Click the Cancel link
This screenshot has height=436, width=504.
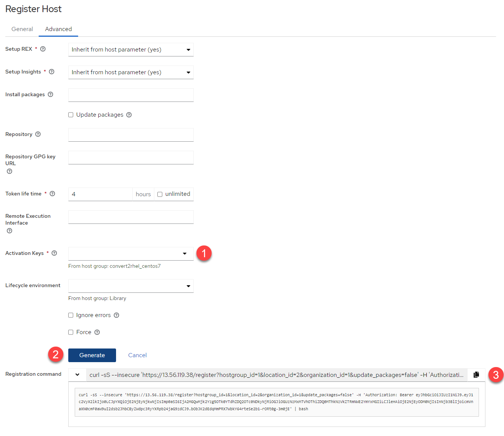137,355
